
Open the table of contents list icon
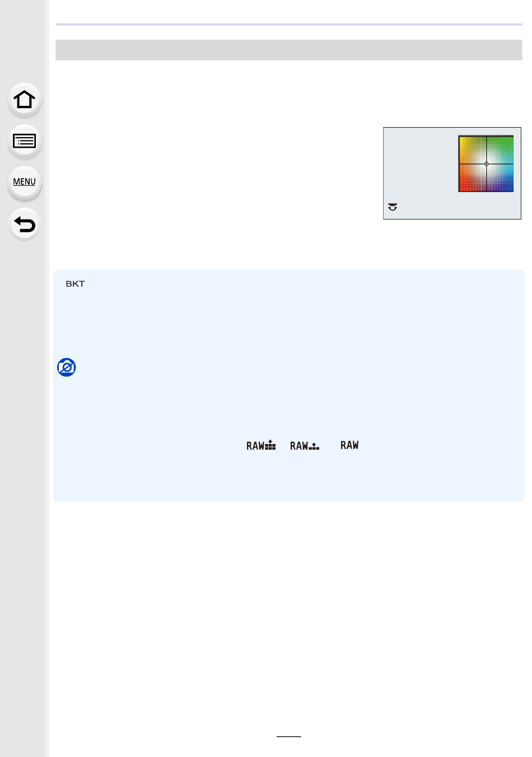point(24,141)
